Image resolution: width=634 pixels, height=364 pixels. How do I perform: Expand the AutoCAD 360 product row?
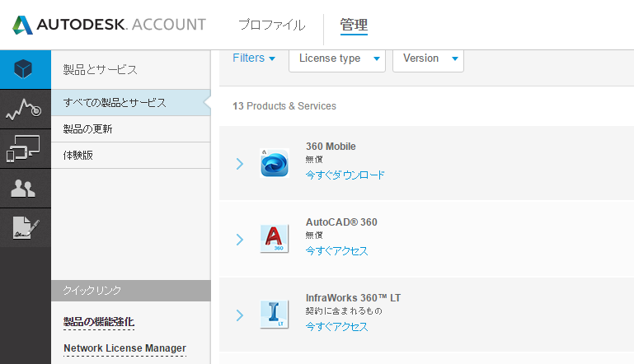pyautogui.click(x=240, y=239)
